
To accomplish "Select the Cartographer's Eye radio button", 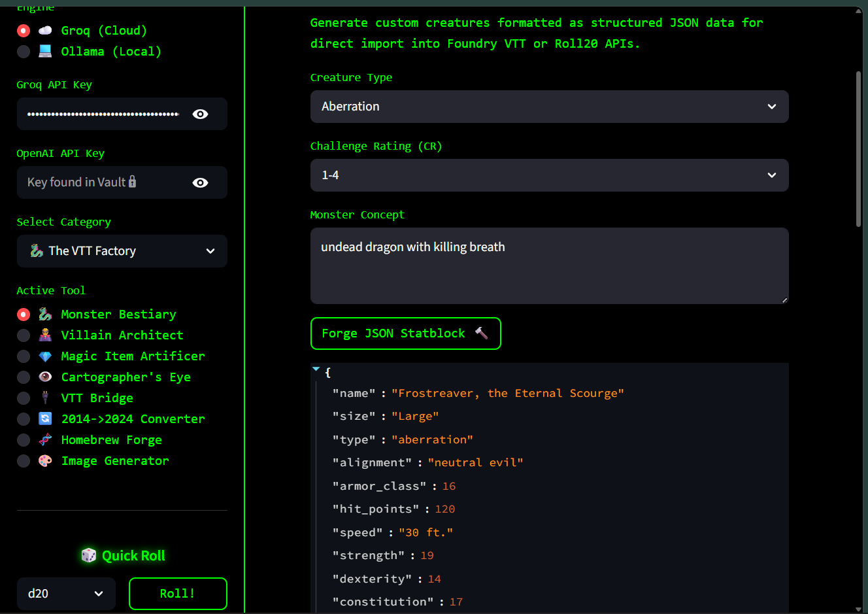I will point(24,377).
